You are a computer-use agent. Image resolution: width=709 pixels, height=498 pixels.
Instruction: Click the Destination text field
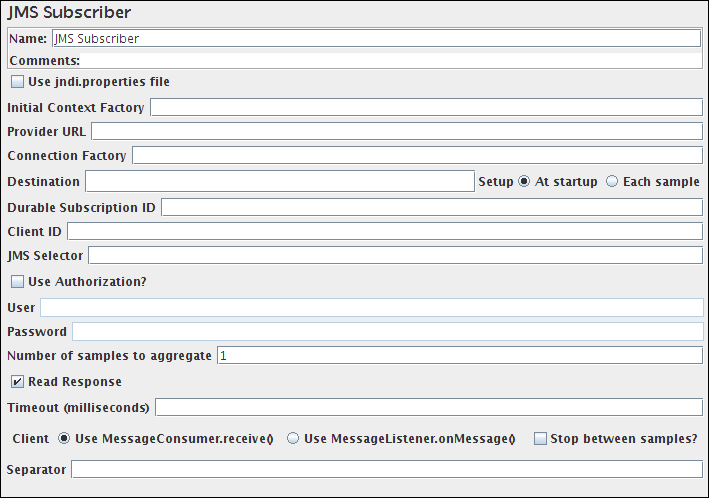(x=279, y=182)
